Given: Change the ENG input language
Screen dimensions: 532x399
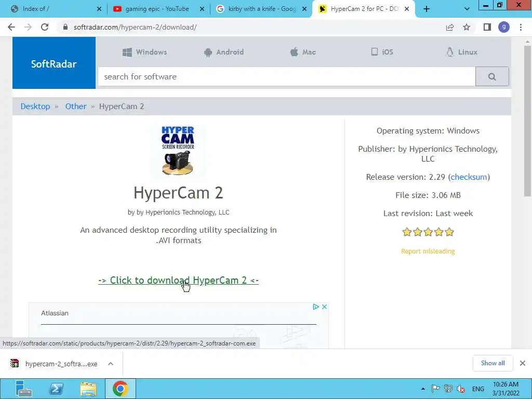Looking at the screenshot, I should [x=478, y=389].
